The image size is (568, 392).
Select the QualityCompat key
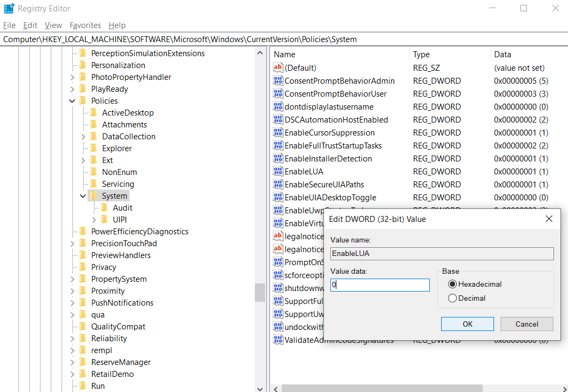(x=118, y=327)
